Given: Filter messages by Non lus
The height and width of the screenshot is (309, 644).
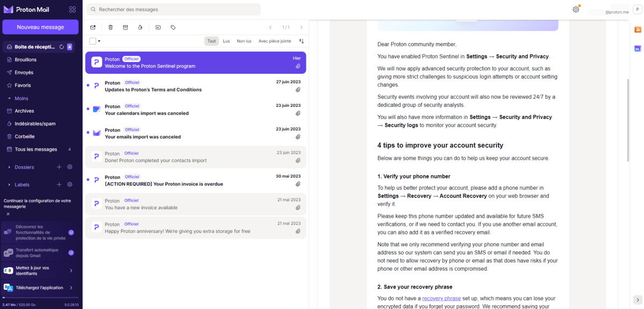Looking at the screenshot, I should 244,41.
